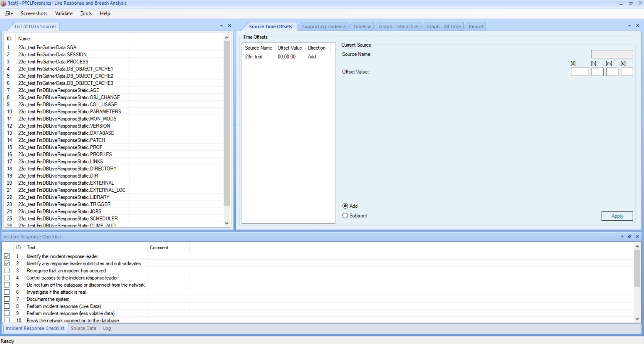This screenshot has height=344, width=644.
Task: Open dropdown arrow of List of Data Sources panel
Action: 221,26
